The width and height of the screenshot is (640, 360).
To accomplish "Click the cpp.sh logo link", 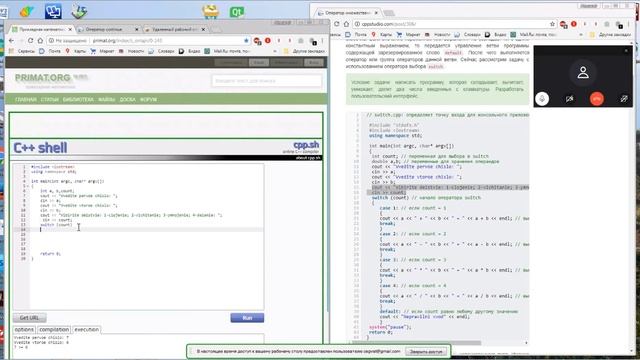I will pos(306,145).
